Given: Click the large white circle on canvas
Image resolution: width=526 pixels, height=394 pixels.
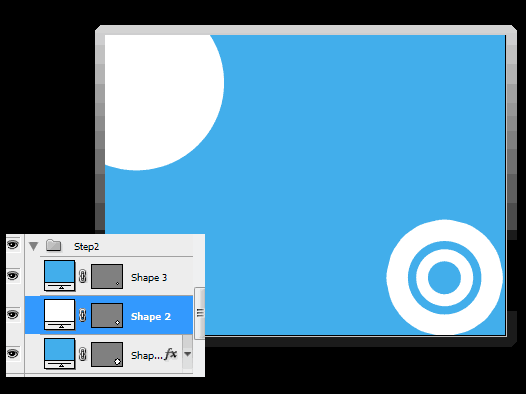Looking at the screenshot, I should click(164, 102).
